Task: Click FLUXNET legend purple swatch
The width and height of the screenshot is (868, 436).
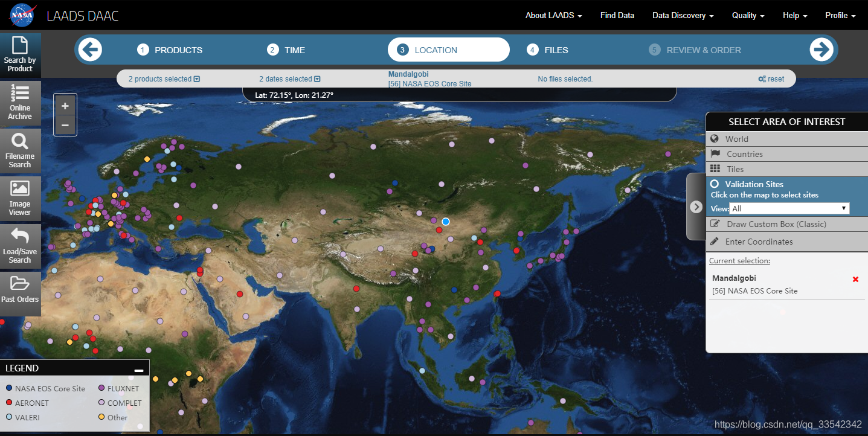Action: pyautogui.click(x=101, y=388)
